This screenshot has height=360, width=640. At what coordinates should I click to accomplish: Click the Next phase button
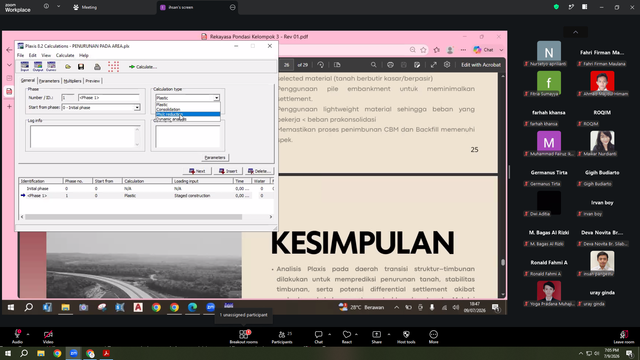197,171
